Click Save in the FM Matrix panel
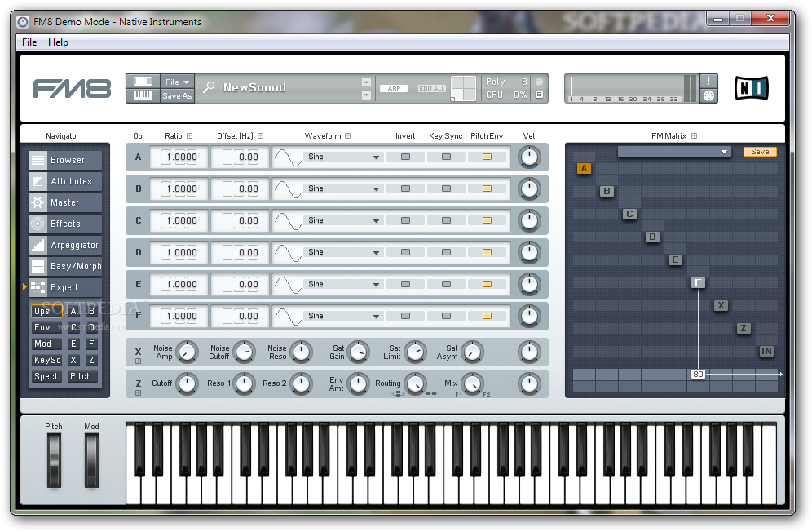This screenshot has height=532, width=812. pos(760,152)
